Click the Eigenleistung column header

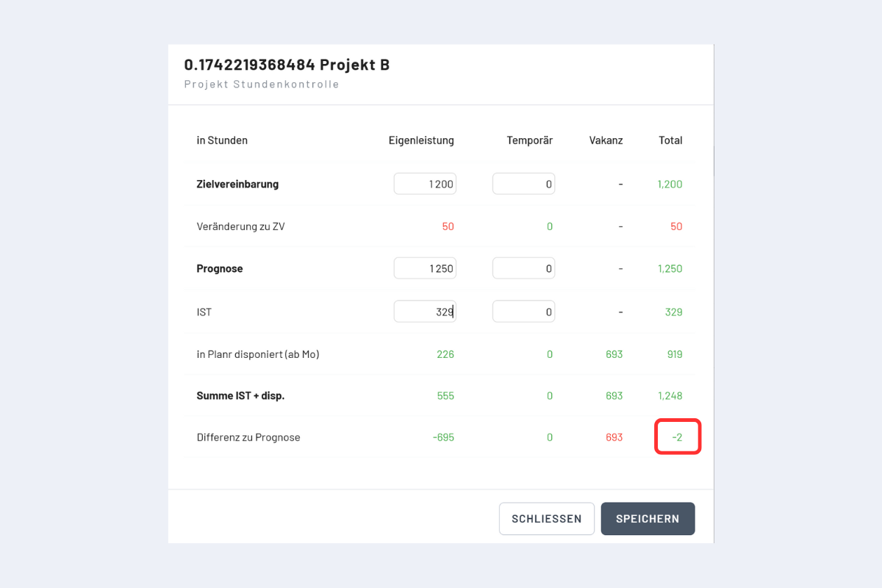[x=421, y=140]
